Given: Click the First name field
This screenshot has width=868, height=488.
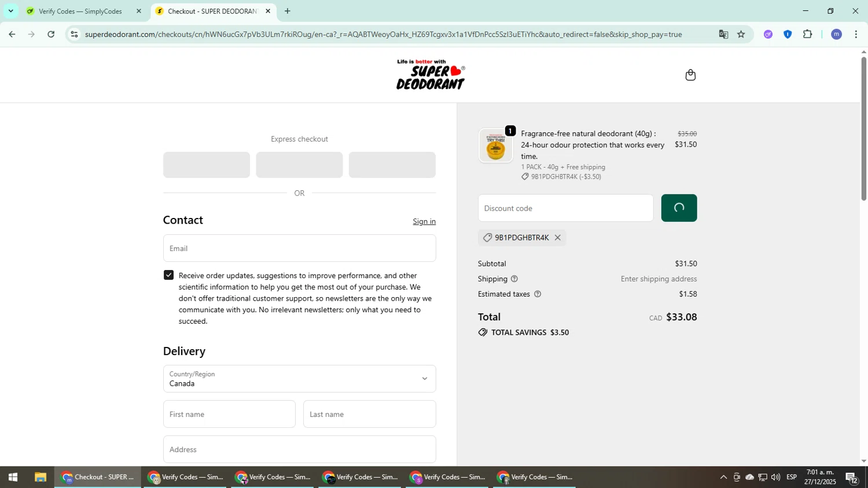Looking at the screenshot, I should pyautogui.click(x=229, y=414).
